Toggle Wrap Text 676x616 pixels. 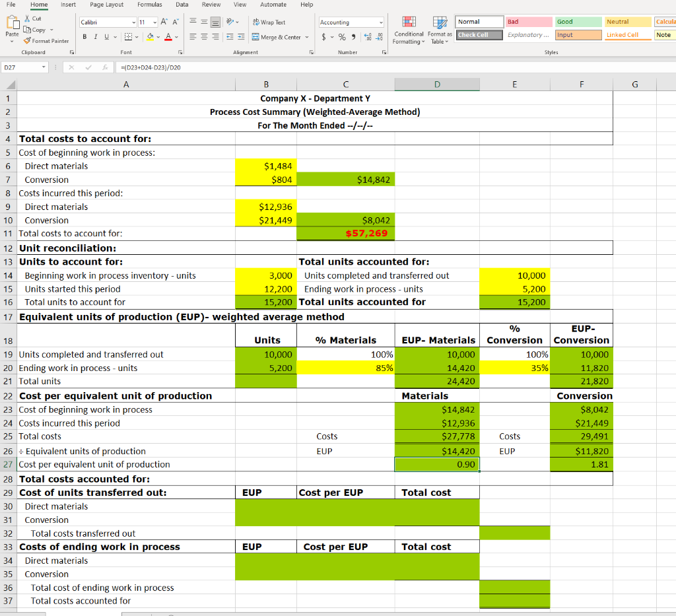[x=269, y=22]
